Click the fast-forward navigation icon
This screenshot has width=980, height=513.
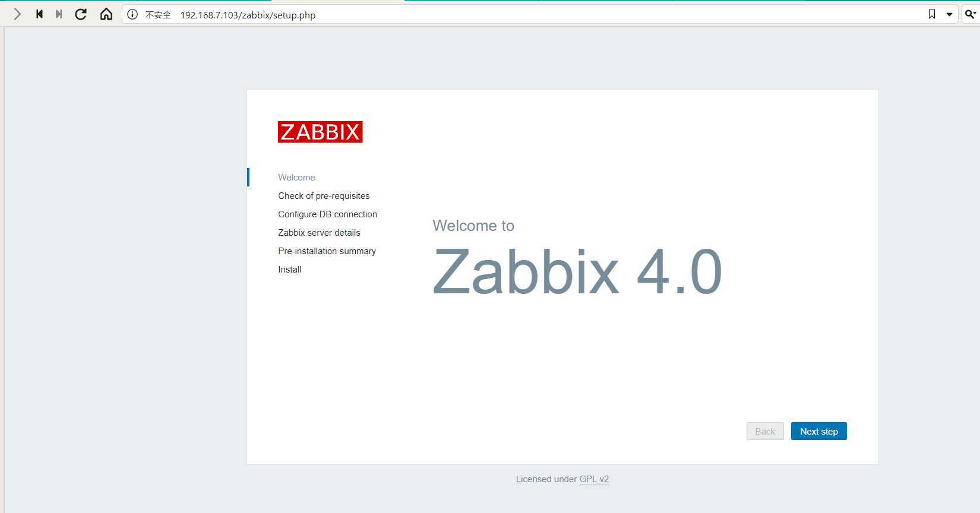(59, 14)
